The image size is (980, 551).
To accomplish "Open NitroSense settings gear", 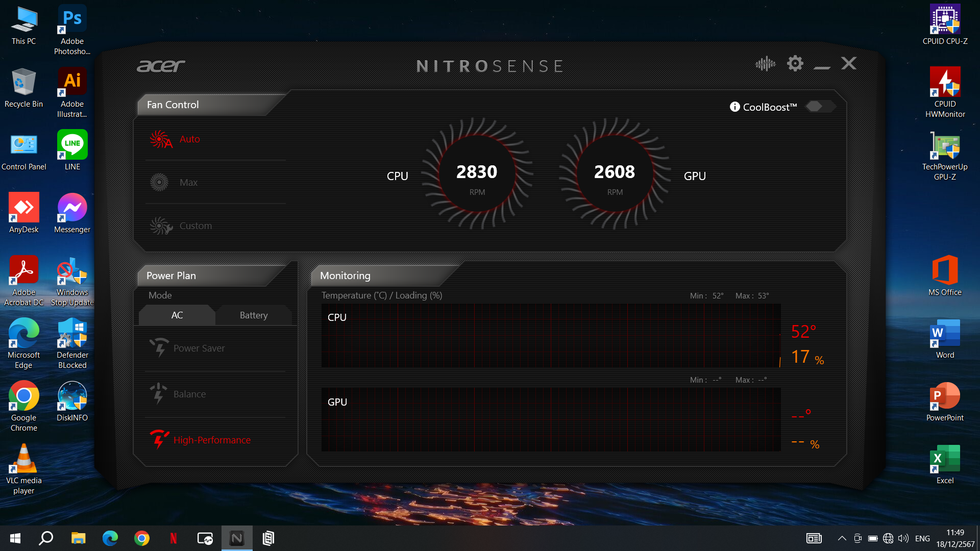I will point(795,64).
